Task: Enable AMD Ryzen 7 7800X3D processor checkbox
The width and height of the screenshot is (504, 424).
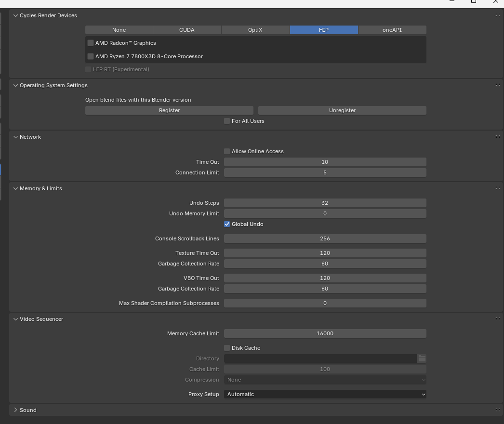Action: (x=91, y=56)
